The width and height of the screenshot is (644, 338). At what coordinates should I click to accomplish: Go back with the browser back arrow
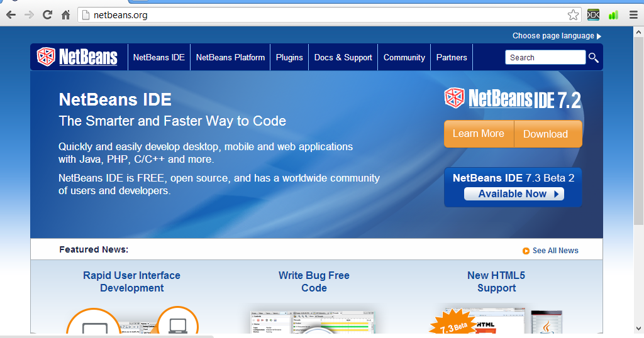11,15
